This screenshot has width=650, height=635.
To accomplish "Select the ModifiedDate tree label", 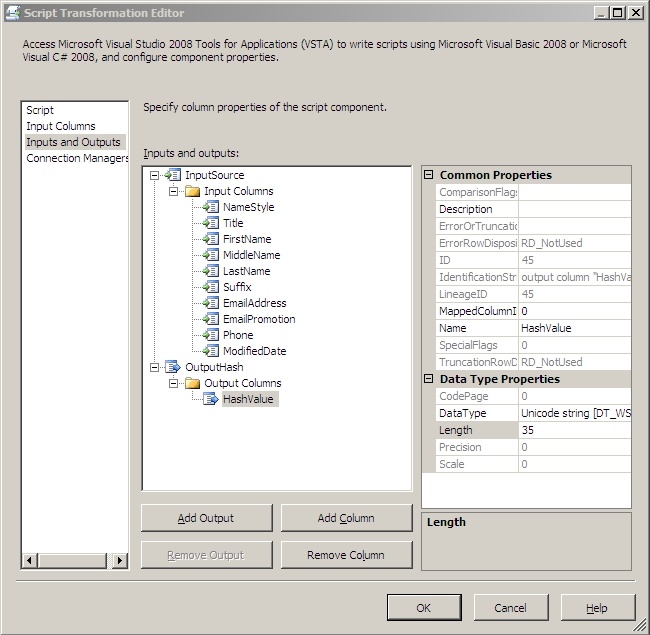I will [x=255, y=351].
